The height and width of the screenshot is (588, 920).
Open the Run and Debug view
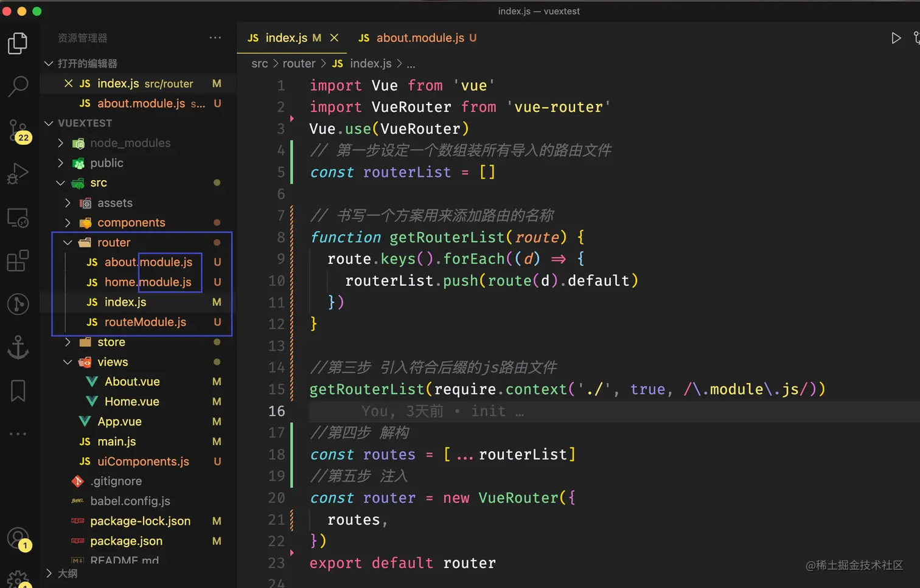pos(18,174)
